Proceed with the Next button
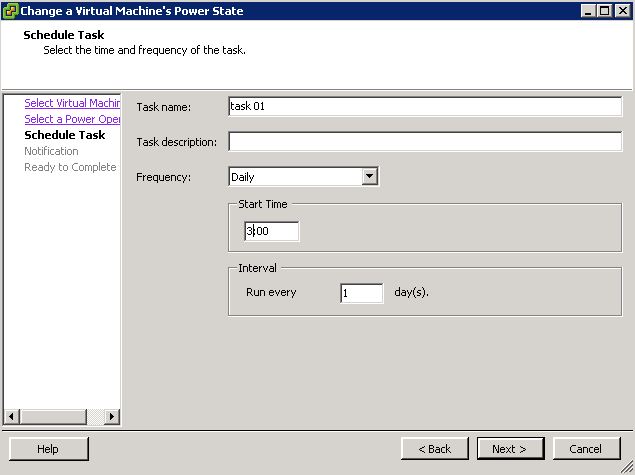635x475 pixels. click(x=511, y=449)
